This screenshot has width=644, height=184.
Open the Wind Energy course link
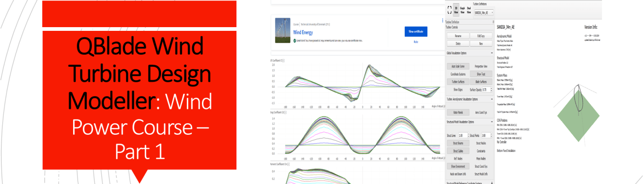303,33
